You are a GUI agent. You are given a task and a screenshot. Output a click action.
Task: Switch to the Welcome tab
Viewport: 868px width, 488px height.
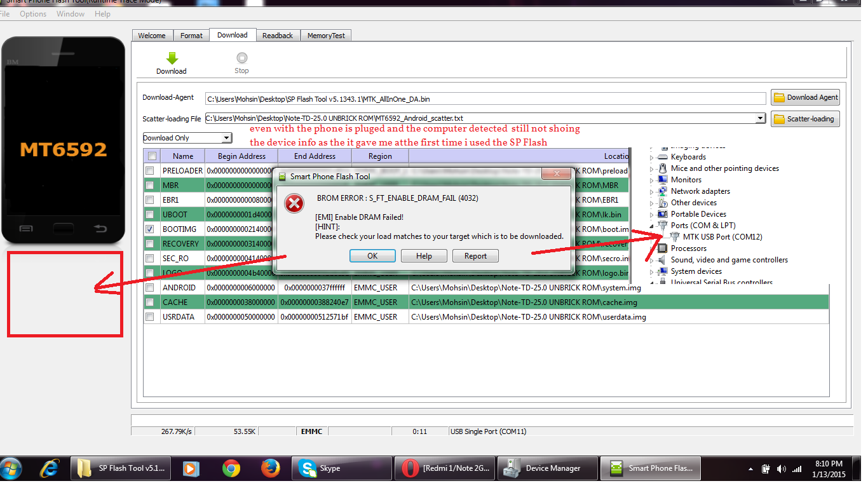152,36
